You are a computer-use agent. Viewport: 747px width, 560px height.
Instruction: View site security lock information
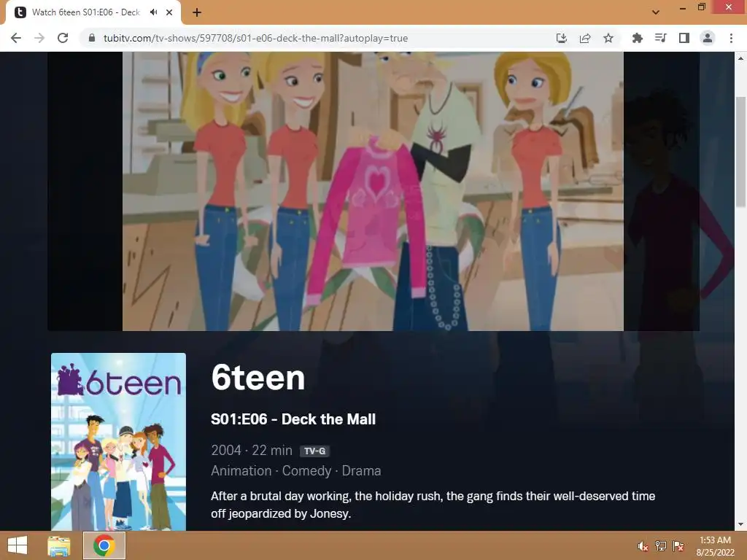[92, 38]
